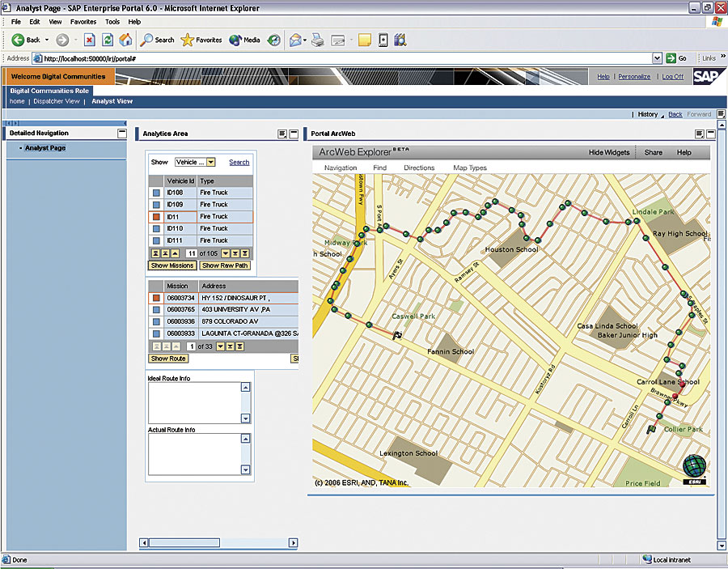Switch to Dispatcher View tab
Viewport: 728px width, 569px height.
click(x=57, y=101)
